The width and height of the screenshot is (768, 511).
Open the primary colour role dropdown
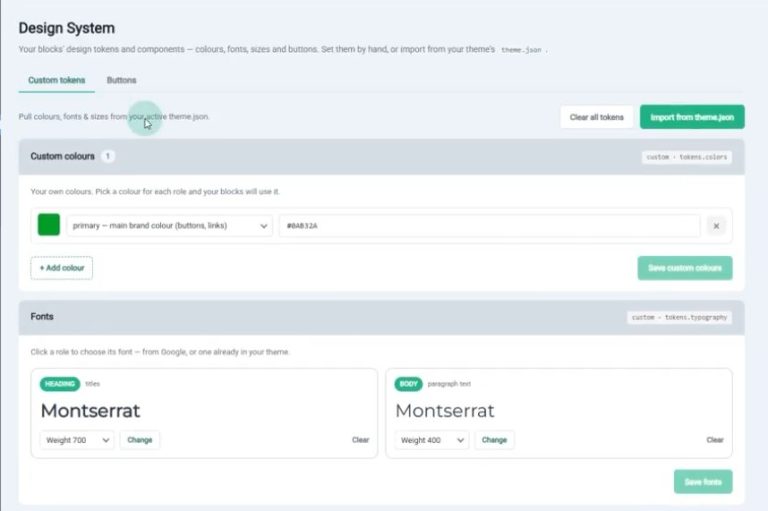click(x=169, y=226)
